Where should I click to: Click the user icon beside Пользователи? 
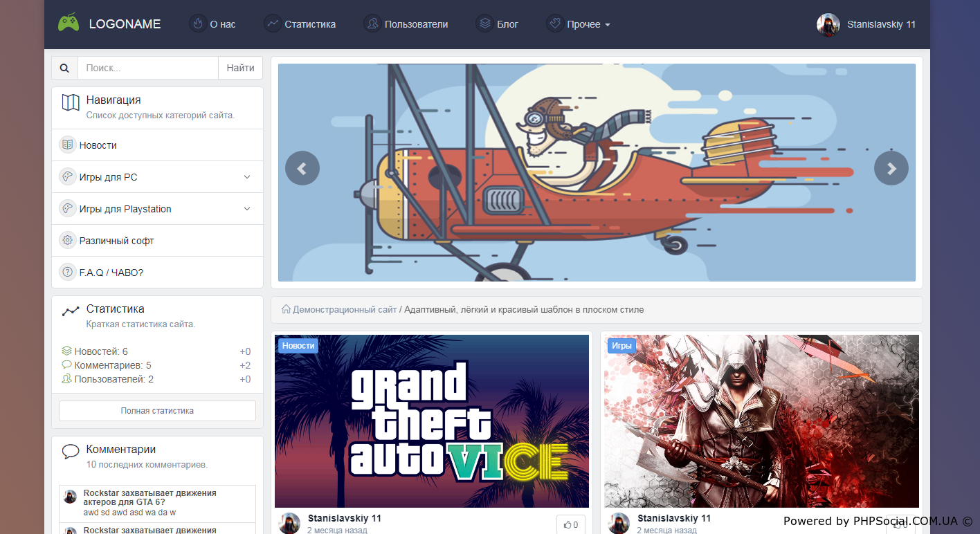pos(372,24)
